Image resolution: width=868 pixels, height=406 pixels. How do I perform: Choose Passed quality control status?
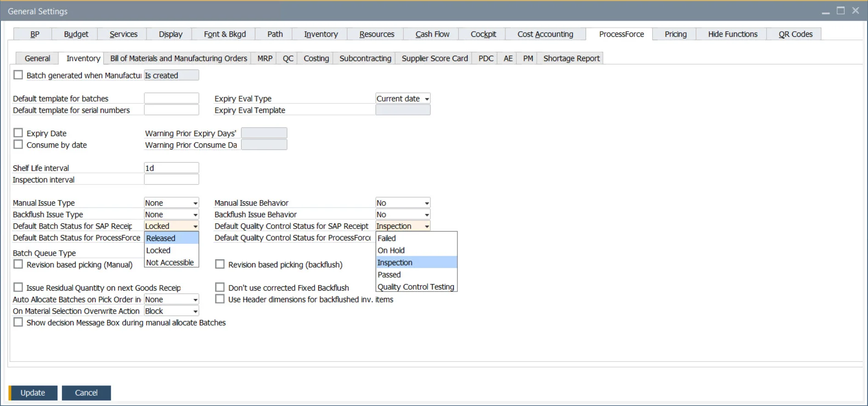click(417, 274)
